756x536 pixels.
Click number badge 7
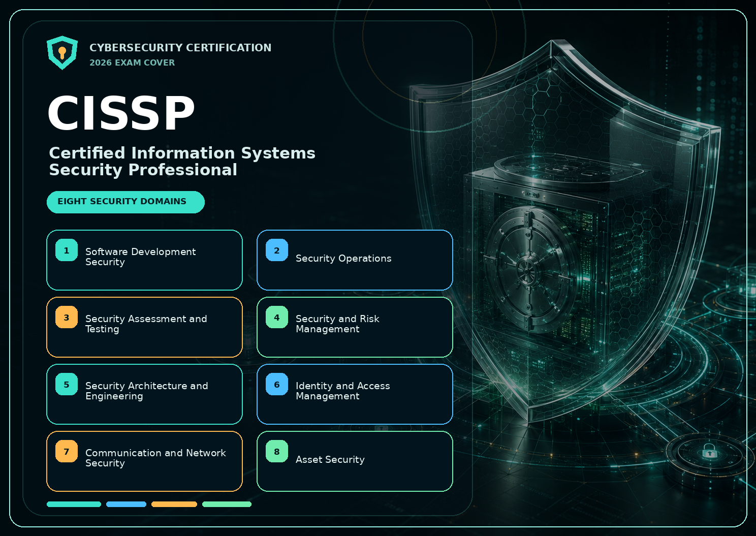click(67, 451)
